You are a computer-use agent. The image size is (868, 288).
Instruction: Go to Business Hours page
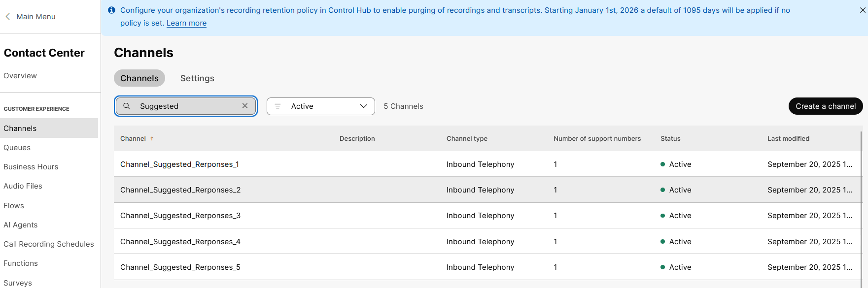pos(31,167)
